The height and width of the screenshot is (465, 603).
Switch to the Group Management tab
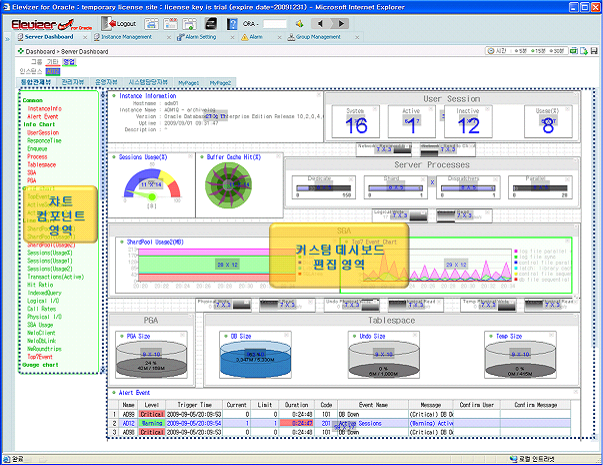[x=318, y=37]
